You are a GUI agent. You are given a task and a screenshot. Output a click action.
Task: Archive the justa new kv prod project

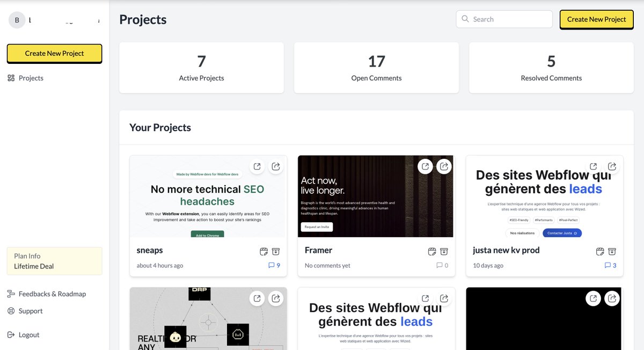(612, 251)
